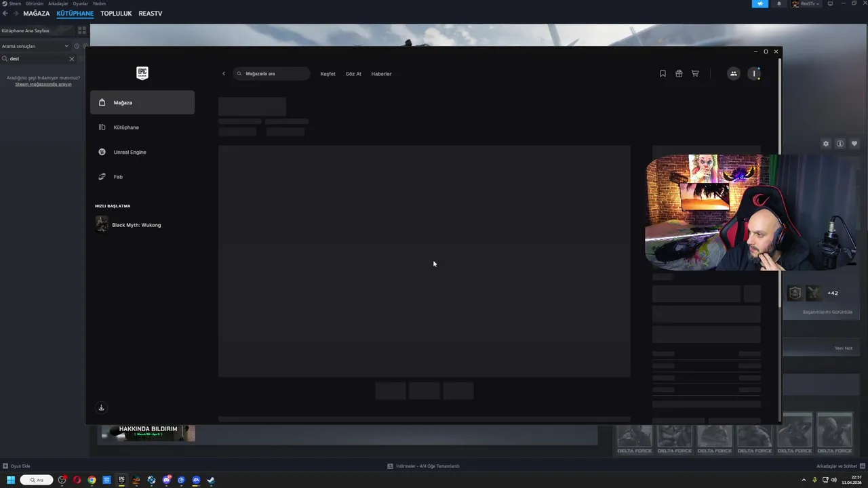Clear the Steam library search text
Viewport: 868px width, 488px height.
pos(72,59)
